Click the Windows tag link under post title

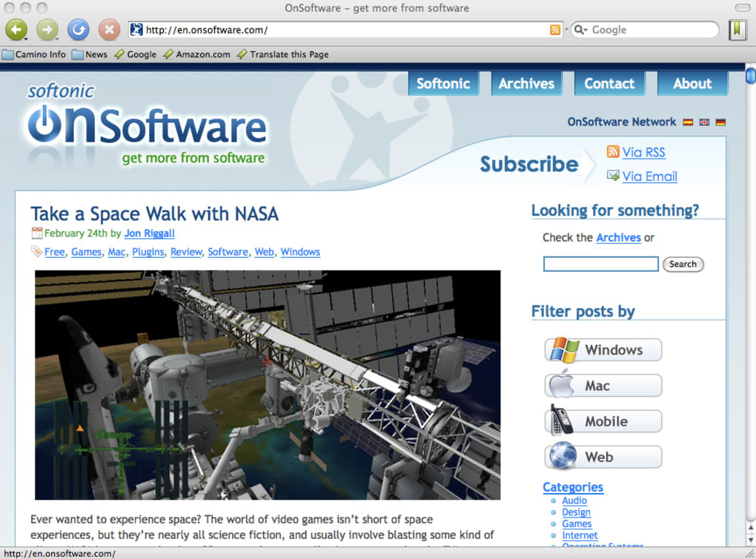coord(300,252)
